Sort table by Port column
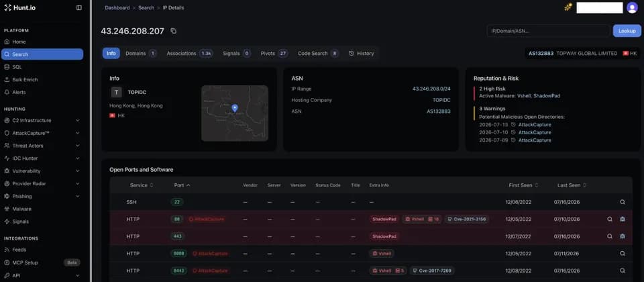 click(x=182, y=185)
